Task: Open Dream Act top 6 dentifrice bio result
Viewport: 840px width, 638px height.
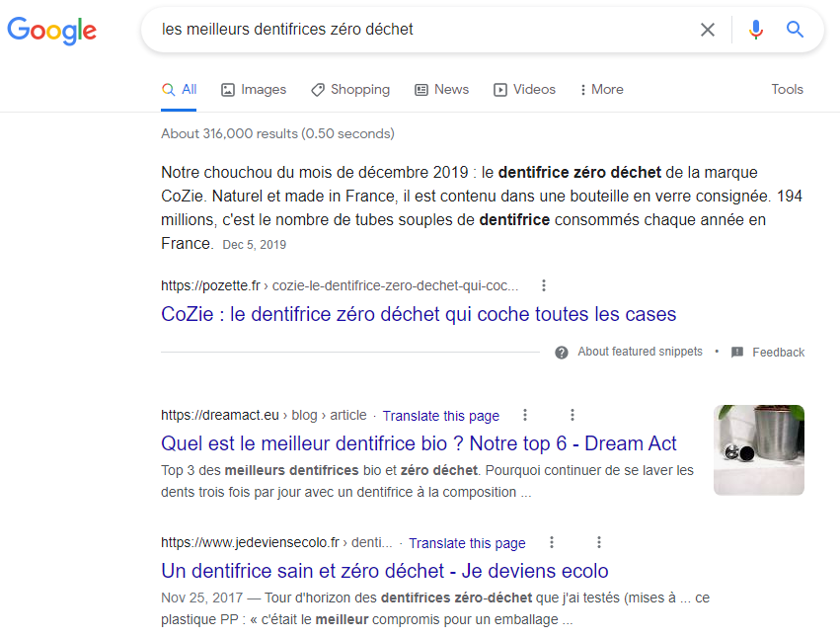Action: [419, 443]
